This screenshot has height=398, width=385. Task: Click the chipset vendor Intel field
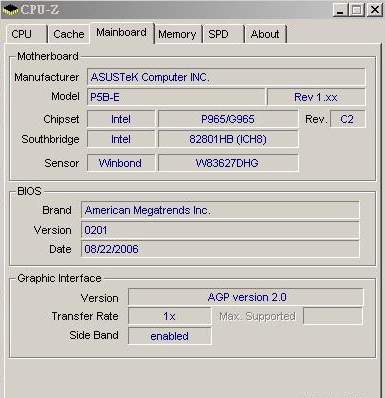[121, 119]
